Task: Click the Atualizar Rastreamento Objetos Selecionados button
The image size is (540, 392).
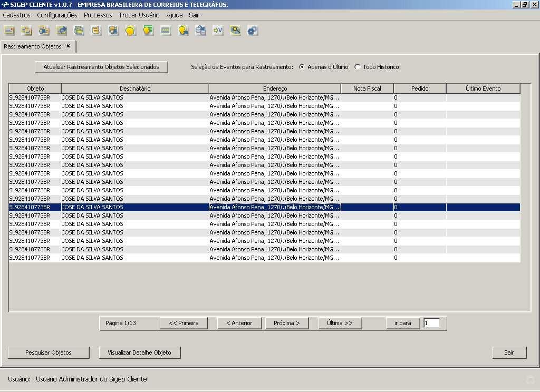Action: click(101, 67)
